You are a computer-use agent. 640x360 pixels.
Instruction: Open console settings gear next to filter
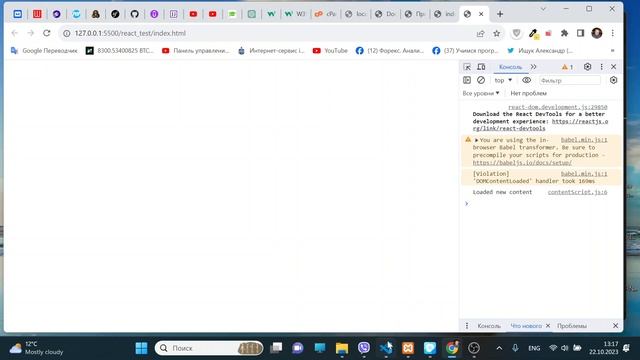(x=613, y=80)
